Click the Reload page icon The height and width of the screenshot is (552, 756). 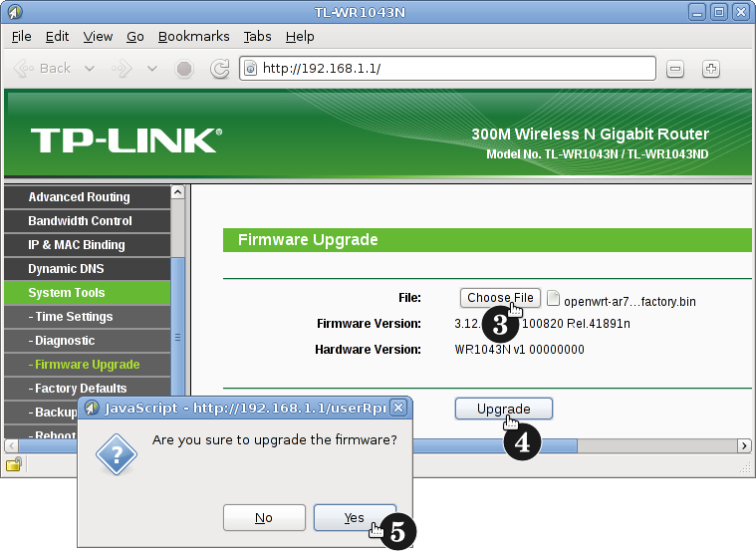click(x=220, y=69)
